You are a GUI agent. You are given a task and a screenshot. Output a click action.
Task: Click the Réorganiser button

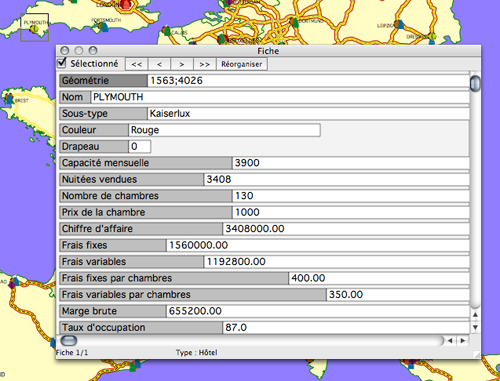point(242,64)
